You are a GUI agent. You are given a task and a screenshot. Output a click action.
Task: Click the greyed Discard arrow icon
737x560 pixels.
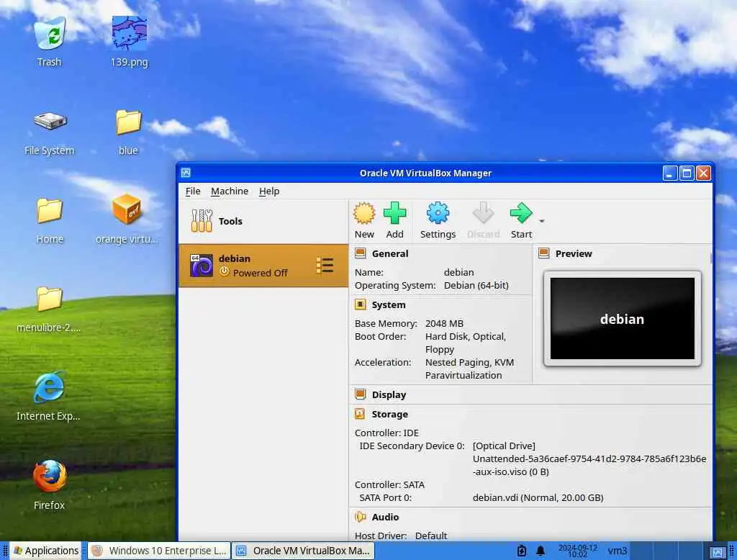(x=483, y=214)
